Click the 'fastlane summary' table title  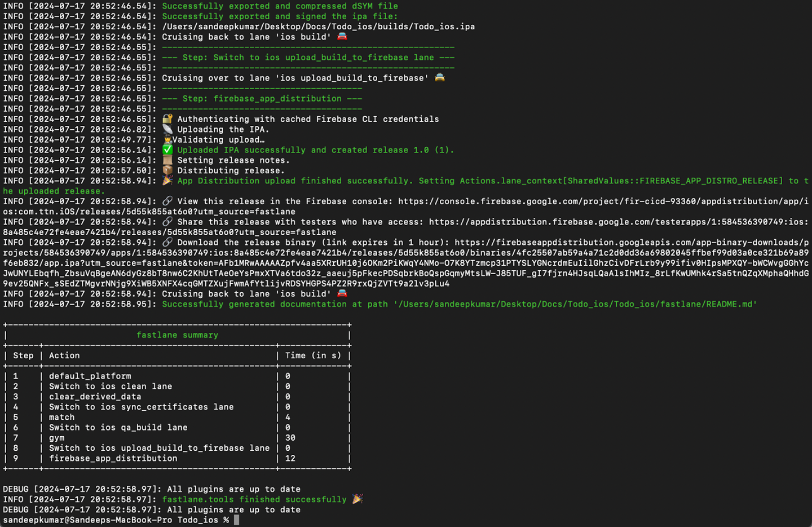[x=177, y=335]
